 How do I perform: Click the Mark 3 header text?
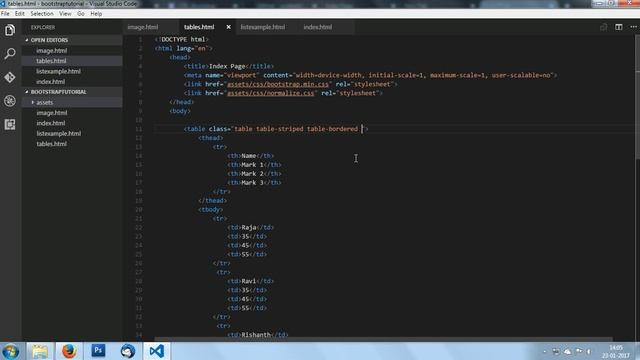click(x=252, y=183)
